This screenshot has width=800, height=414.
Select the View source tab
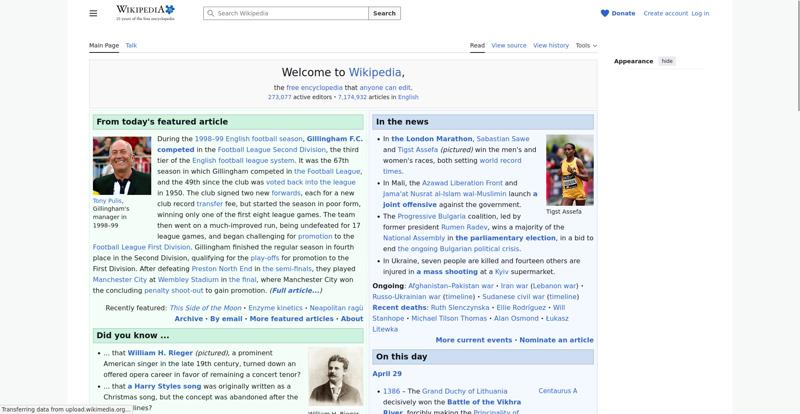pyautogui.click(x=508, y=45)
